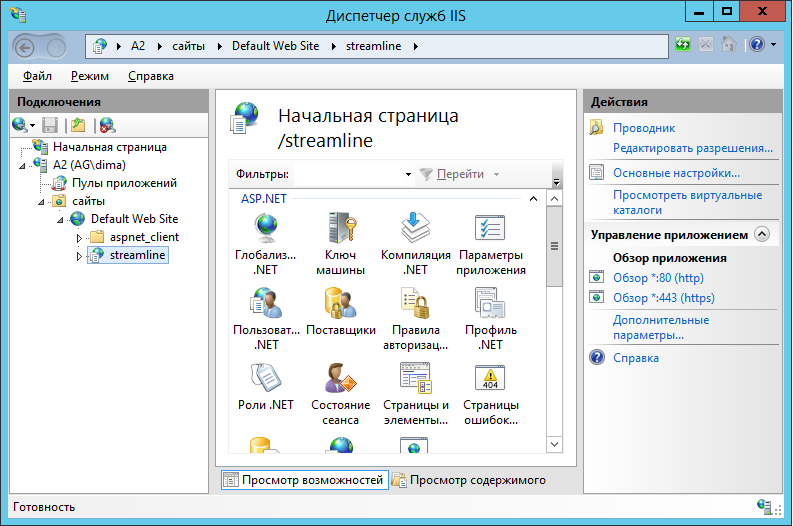Click the Перейти filter button

coord(453,174)
